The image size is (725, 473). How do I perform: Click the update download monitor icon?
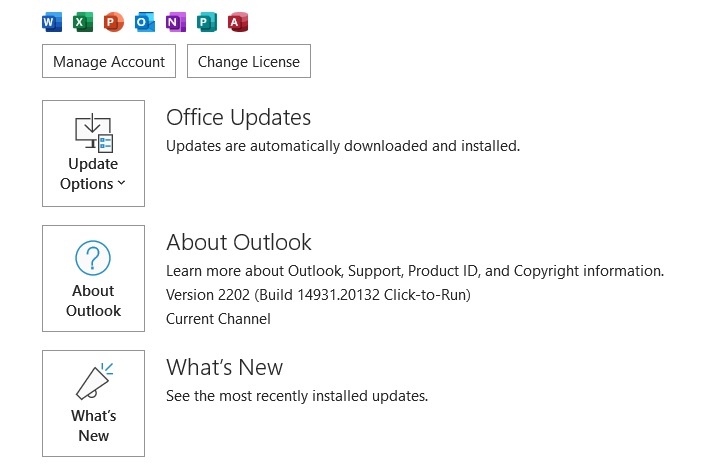94,133
